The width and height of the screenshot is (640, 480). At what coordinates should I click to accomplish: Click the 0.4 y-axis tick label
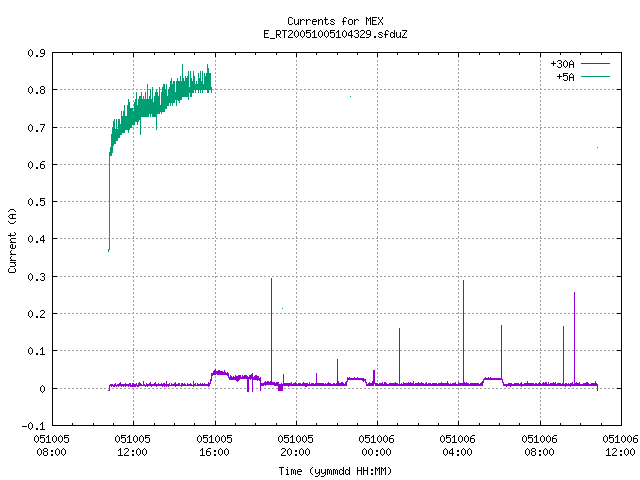(36, 239)
